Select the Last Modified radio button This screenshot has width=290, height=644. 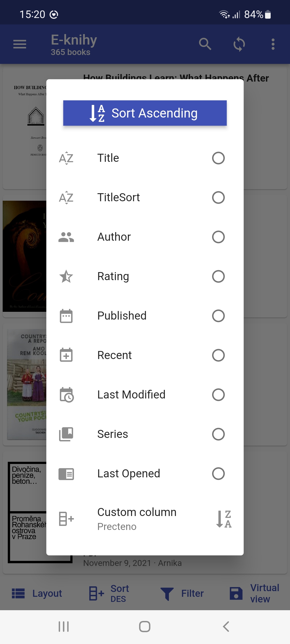[x=218, y=395]
